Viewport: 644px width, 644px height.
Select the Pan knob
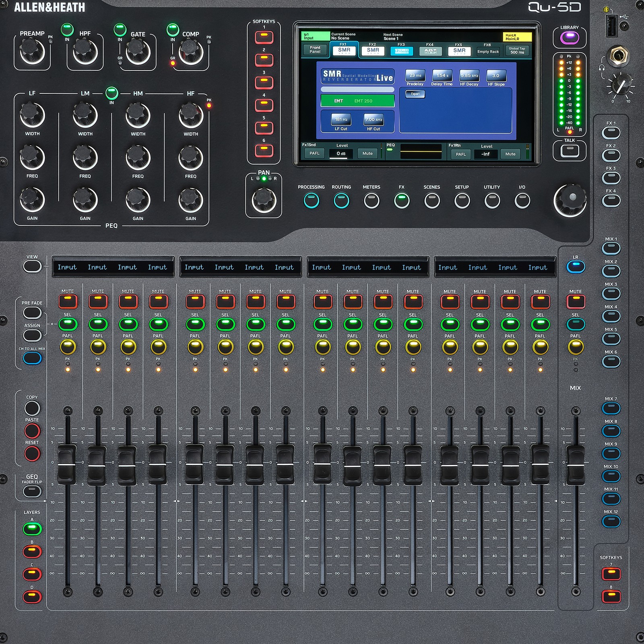click(264, 200)
